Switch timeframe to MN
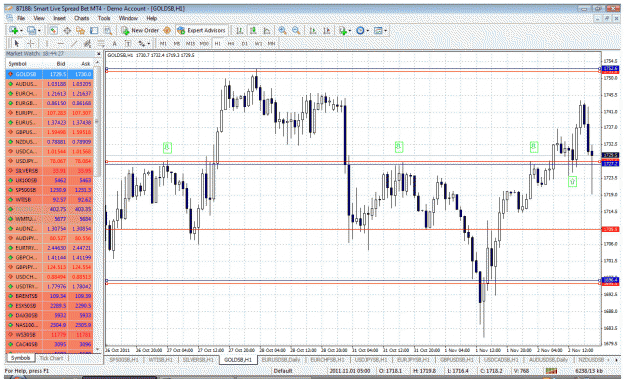The image size is (625, 379). [271, 43]
